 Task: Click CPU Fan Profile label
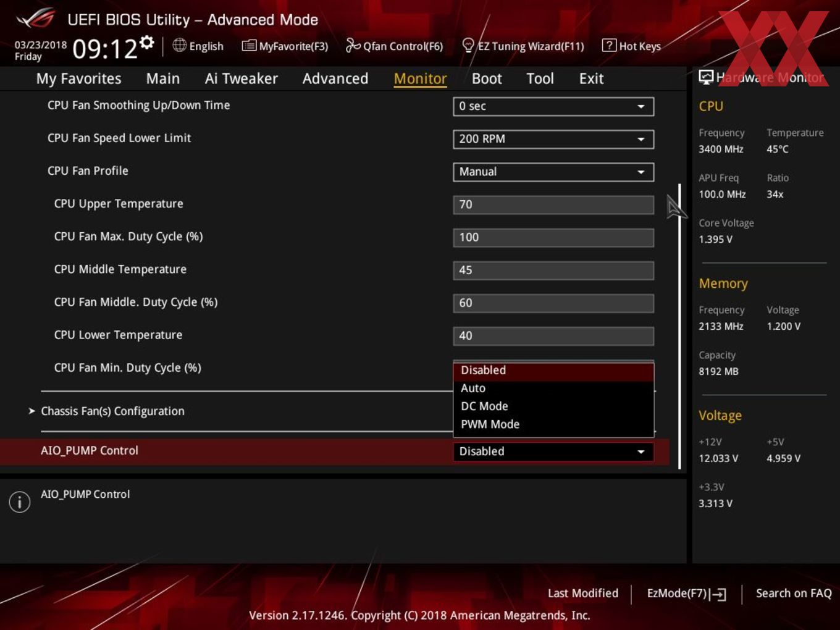pyautogui.click(x=88, y=171)
